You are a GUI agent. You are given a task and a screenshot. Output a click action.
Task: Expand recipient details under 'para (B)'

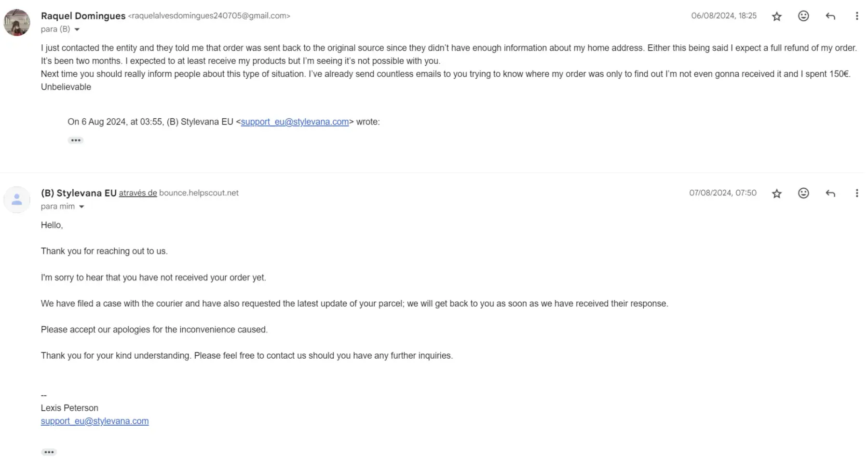coord(77,29)
